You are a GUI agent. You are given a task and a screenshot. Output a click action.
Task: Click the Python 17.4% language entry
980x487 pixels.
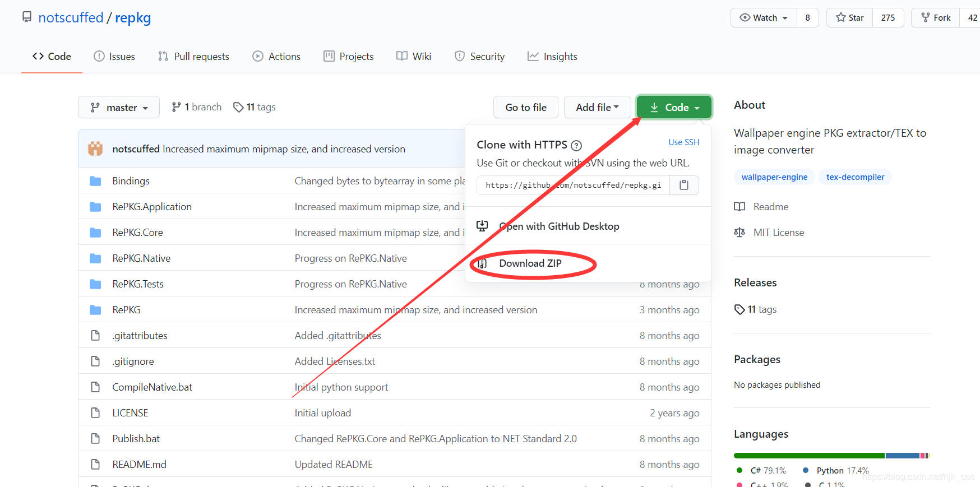tap(836, 471)
